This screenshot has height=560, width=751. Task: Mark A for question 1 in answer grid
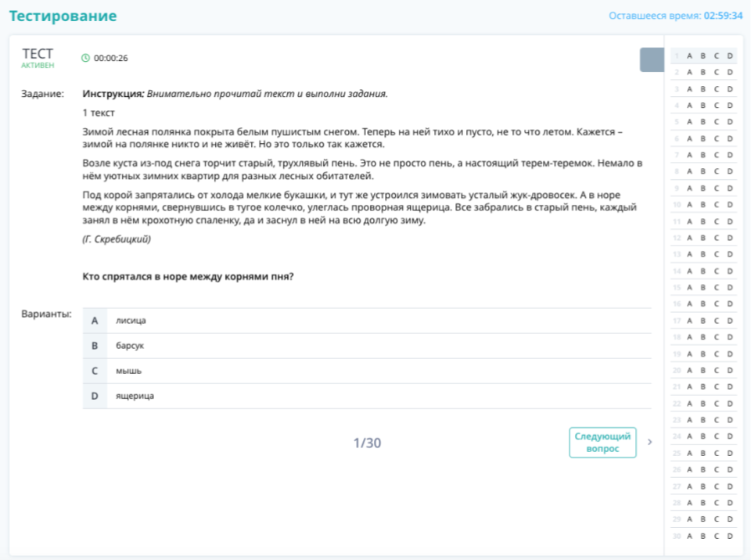[x=690, y=56]
